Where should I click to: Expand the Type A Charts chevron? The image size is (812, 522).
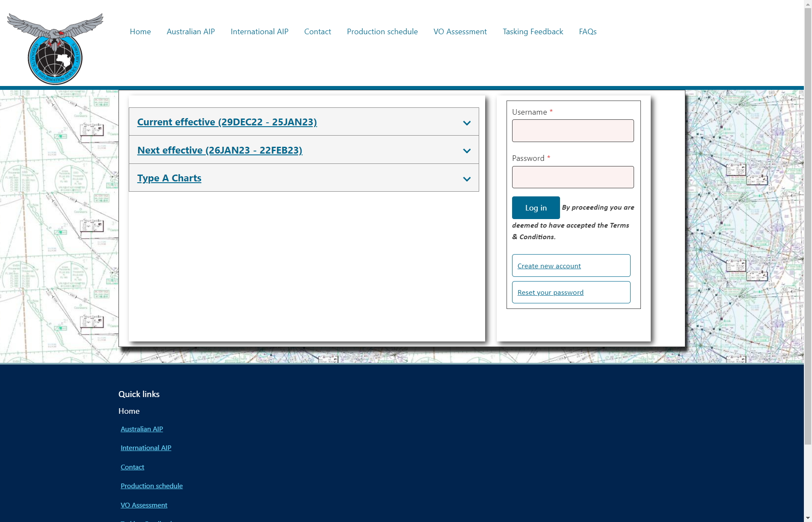point(467,179)
